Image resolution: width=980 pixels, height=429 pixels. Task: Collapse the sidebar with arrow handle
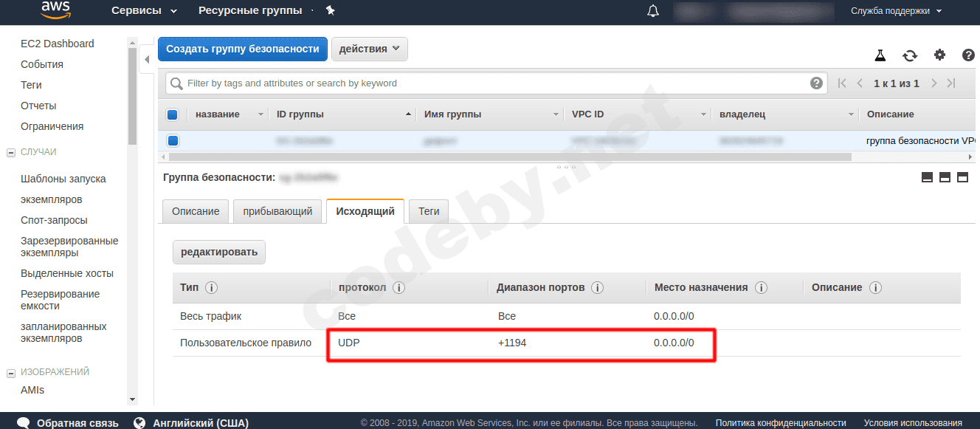(147, 60)
